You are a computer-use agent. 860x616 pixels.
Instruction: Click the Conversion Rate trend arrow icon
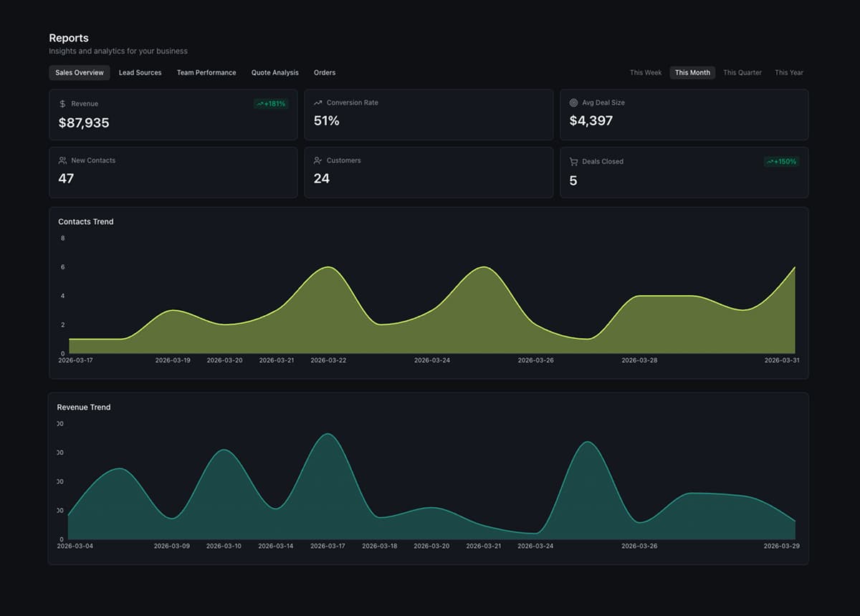tap(318, 102)
